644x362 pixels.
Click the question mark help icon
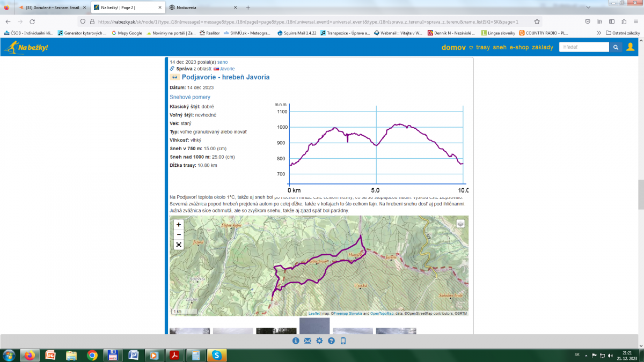click(331, 341)
